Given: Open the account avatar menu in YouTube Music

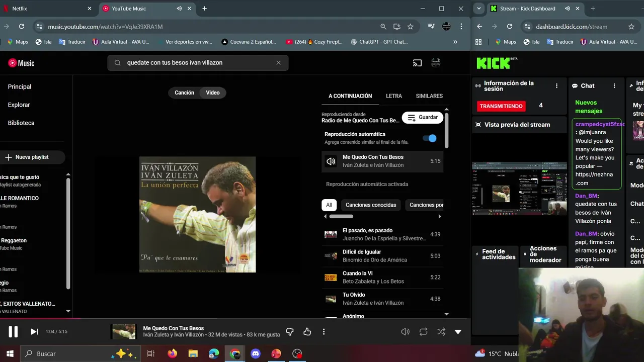Looking at the screenshot, I should [x=436, y=63].
